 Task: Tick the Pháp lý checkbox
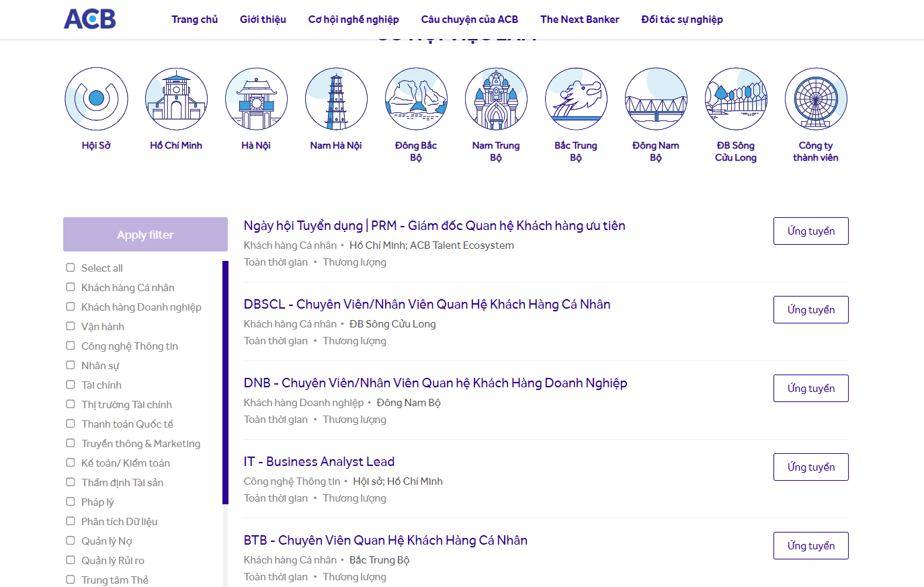71,502
